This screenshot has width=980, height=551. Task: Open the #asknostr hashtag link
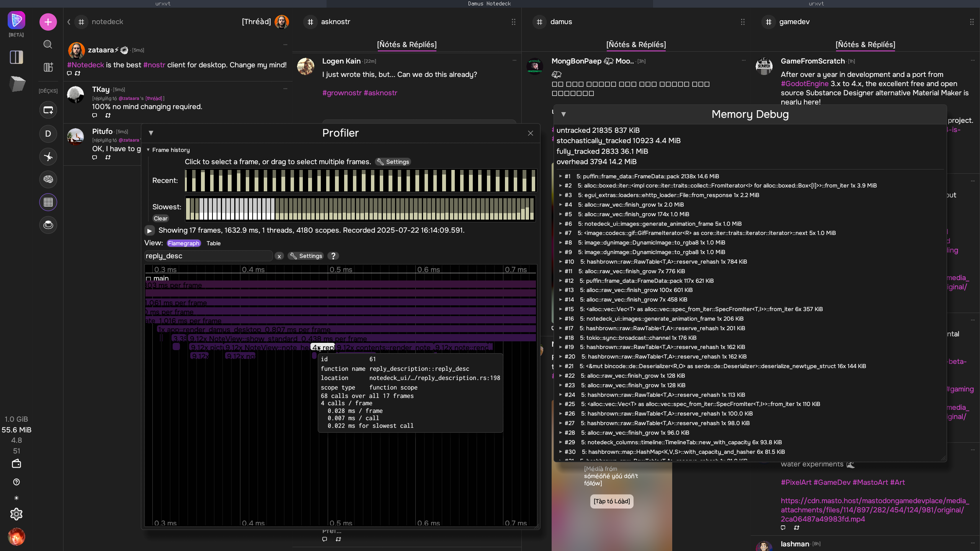381,93
